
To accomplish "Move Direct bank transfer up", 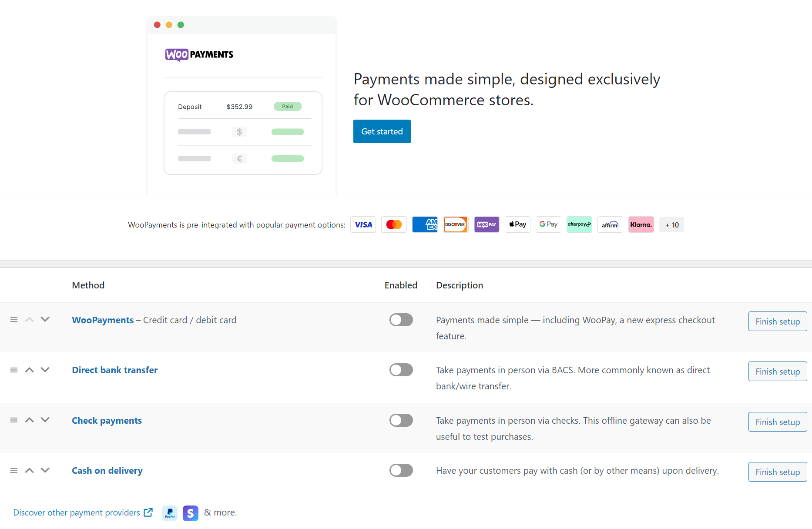I will pos(29,370).
